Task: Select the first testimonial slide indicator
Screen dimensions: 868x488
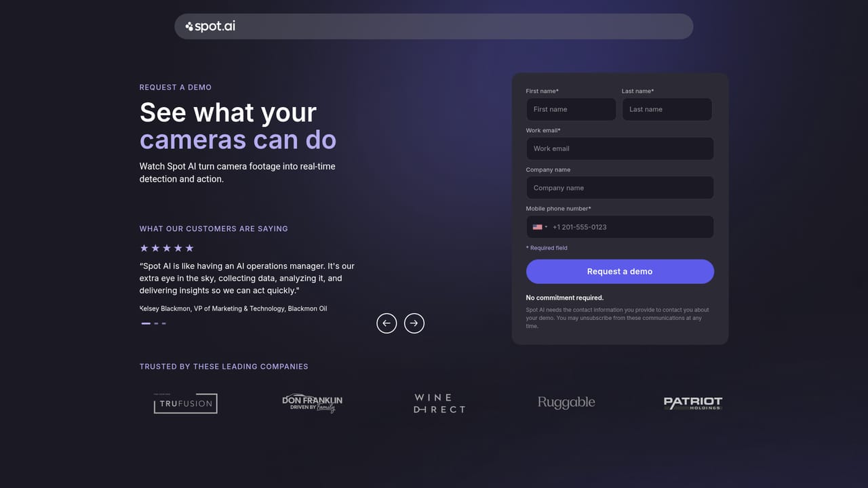Action: pos(146,323)
